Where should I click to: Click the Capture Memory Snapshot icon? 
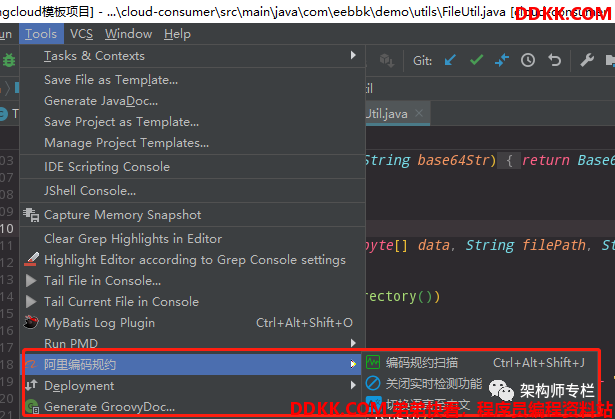(31, 215)
